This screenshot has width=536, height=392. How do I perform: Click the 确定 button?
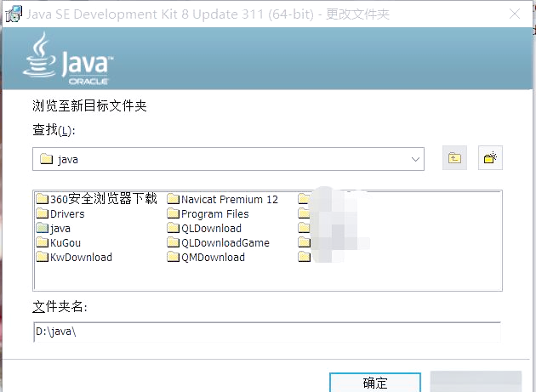point(375,383)
